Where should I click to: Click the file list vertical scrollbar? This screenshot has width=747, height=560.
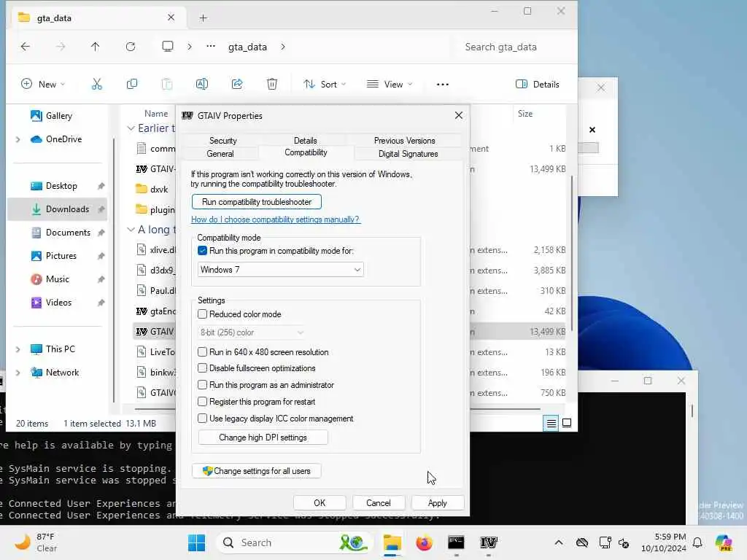[x=571, y=253]
